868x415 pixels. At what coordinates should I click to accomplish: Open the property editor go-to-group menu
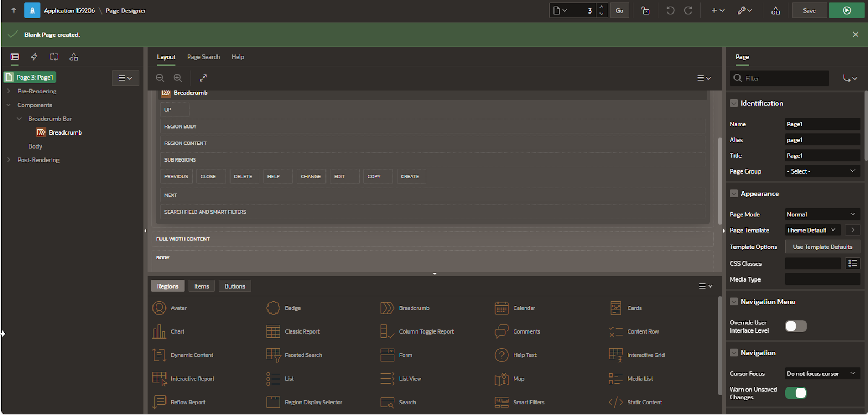coord(850,78)
